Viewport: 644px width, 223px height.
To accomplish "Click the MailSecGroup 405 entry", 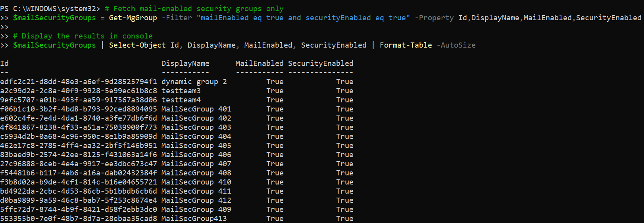I will click(x=196, y=146).
